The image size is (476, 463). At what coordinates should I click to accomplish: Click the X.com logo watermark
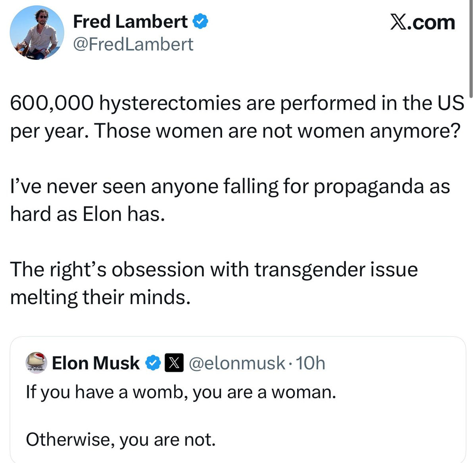click(x=422, y=22)
